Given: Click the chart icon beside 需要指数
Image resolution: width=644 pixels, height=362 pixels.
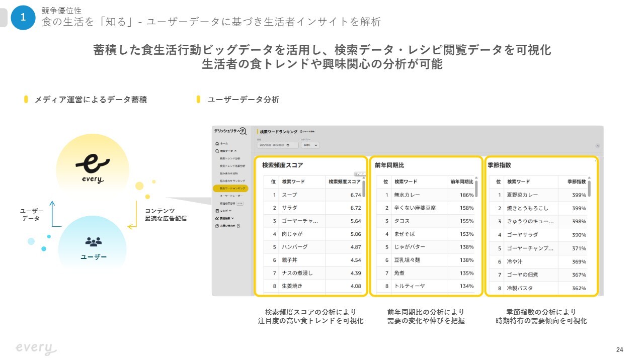Looking at the screenshot, I should click(x=217, y=218).
